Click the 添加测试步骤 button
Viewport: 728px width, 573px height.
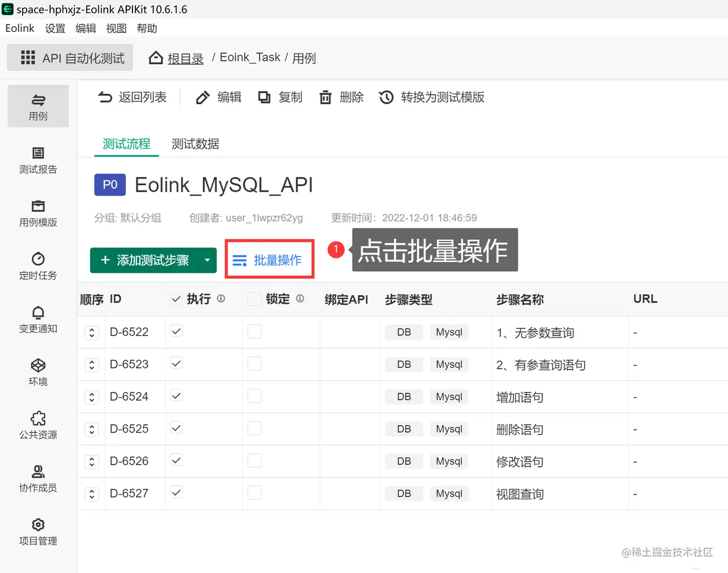point(144,260)
